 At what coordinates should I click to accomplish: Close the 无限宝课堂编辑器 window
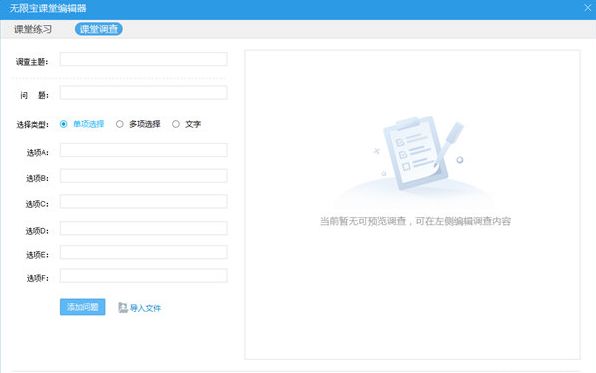pyautogui.click(x=587, y=8)
